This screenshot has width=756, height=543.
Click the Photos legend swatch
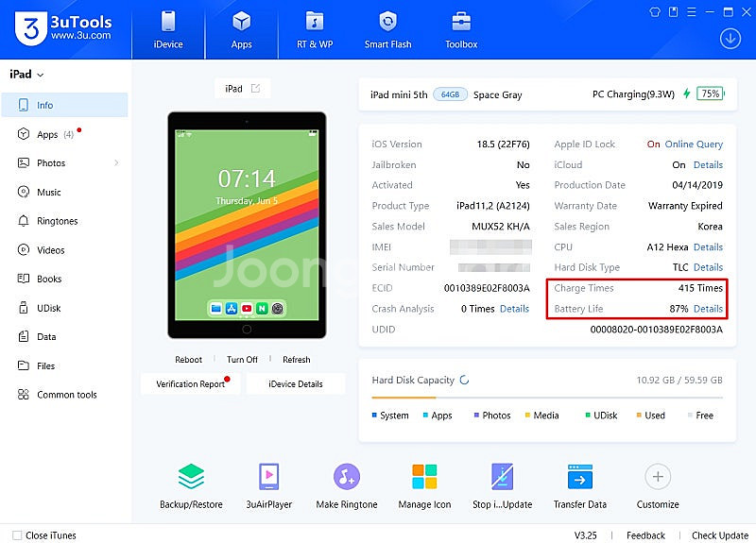click(x=476, y=415)
